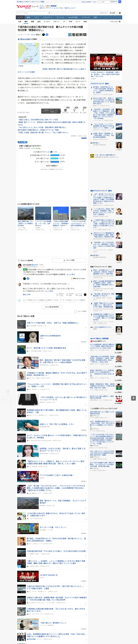Open the settings gear icon in header
Image resolution: width=138 pixels, height=644 pixels.
(x=120, y=13)
